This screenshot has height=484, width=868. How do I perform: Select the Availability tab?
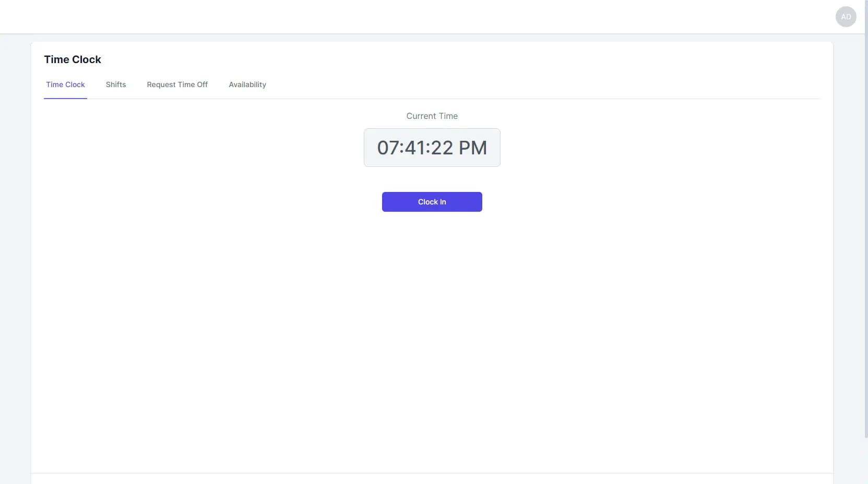(247, 84)
